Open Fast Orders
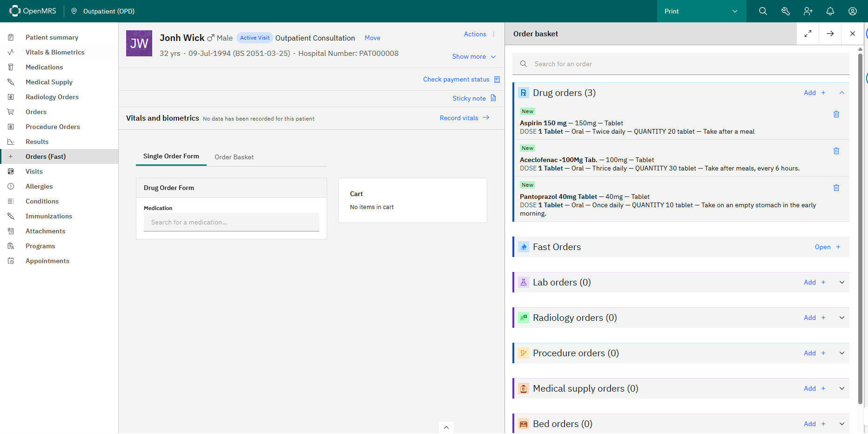This screenshot has width=868, height=434. [x=828, y=247]
